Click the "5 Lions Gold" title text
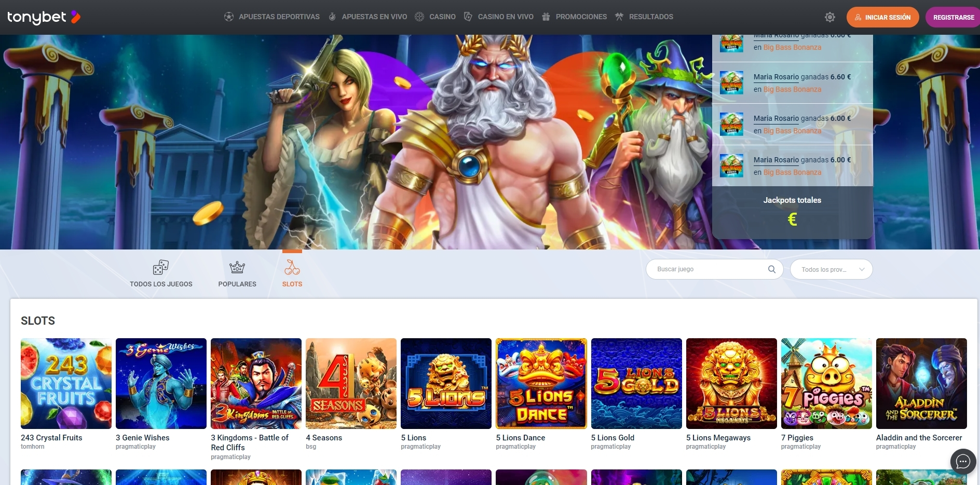This screenshot has height=485, width=980. (612, 438)
